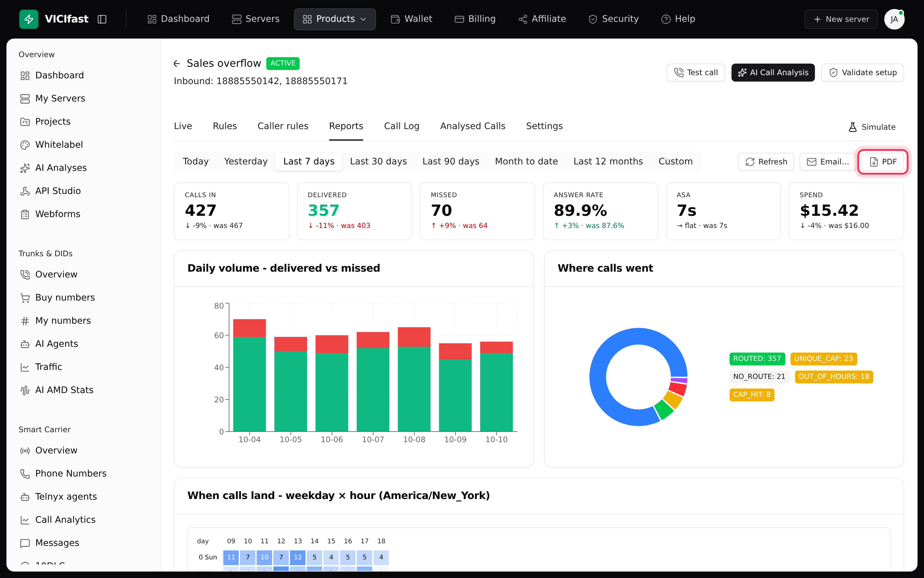Screen dimensions: 924x578
Task: Export the report as PDF
Action: [883, 162]
